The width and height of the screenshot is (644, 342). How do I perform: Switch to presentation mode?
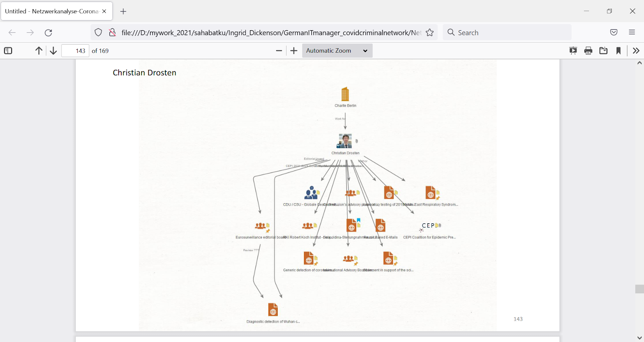pos(573,51)
